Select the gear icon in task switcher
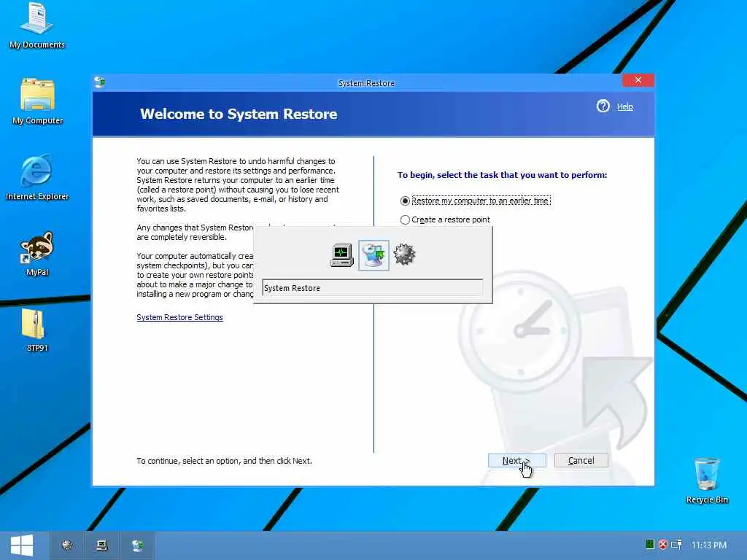747x560 pixels. (404, 254)
